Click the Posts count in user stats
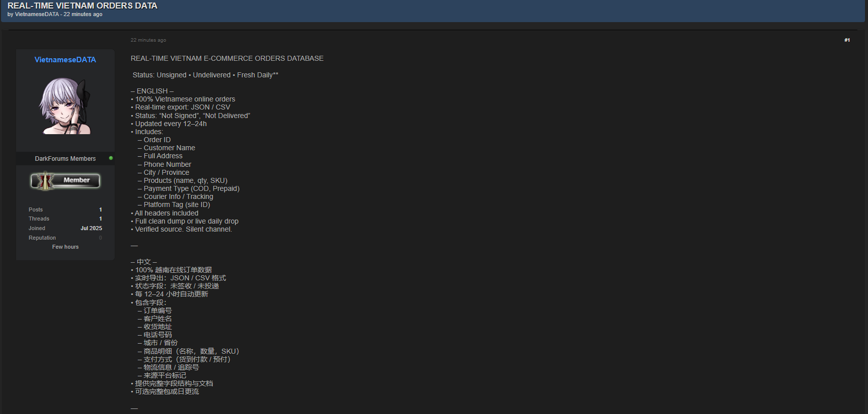Viewport: 868px width, 414px height. point(100,210)
